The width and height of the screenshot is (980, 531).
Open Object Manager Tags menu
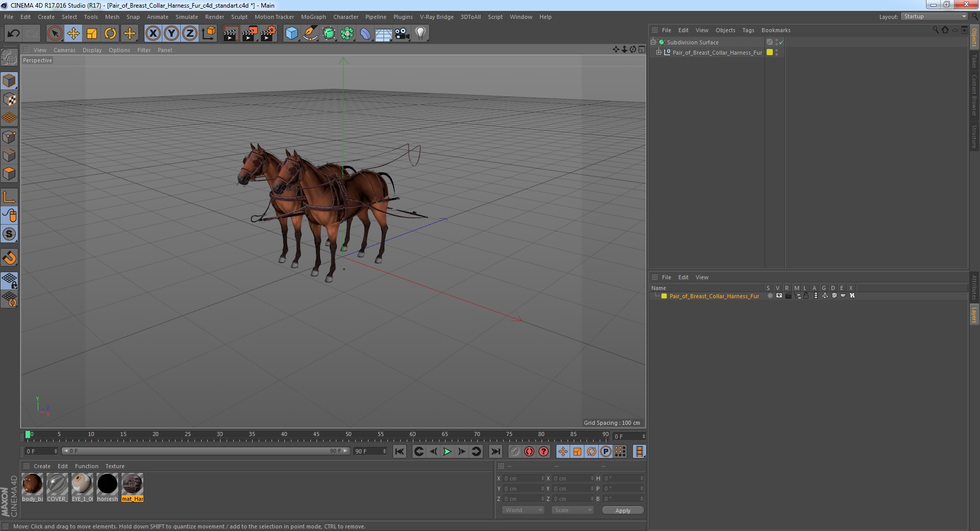(x=748, y=30)
